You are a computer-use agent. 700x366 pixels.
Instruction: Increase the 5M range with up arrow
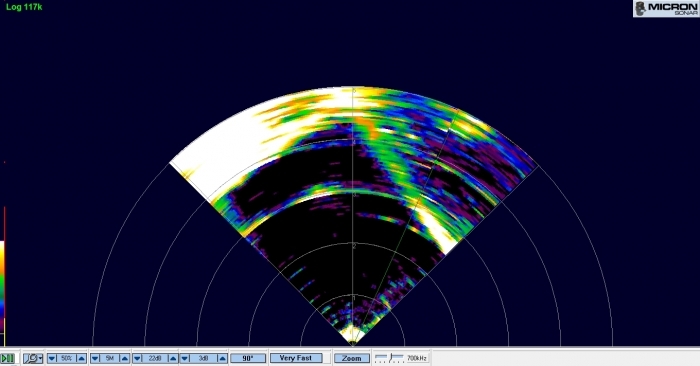tap(125, 358)
